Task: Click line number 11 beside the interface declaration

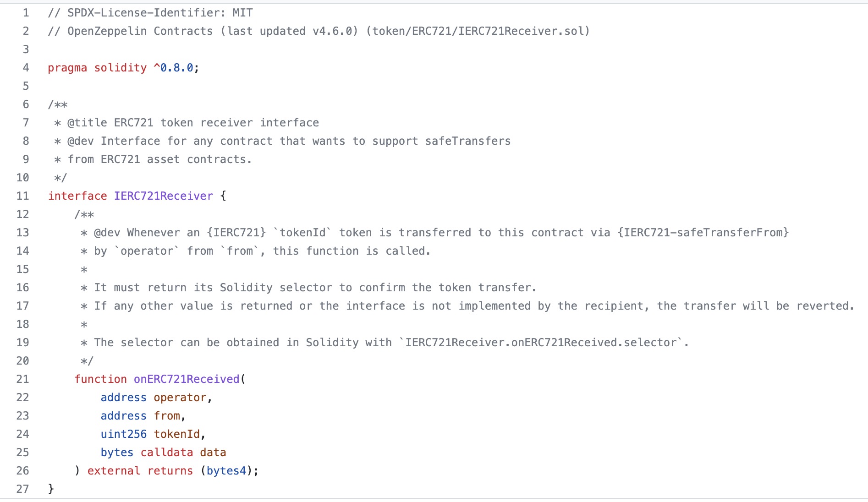Action: pos(23,196)
